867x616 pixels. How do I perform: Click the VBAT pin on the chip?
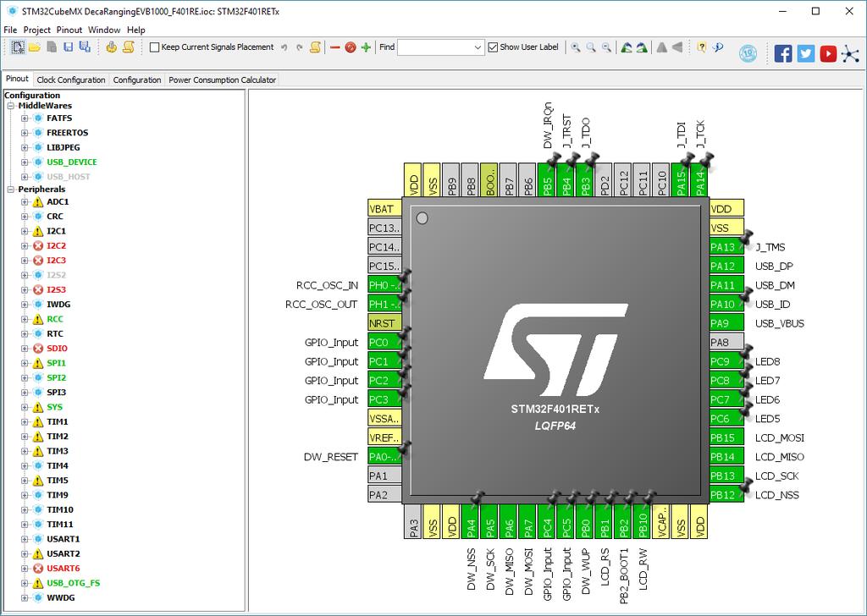[x=384, y=209]
